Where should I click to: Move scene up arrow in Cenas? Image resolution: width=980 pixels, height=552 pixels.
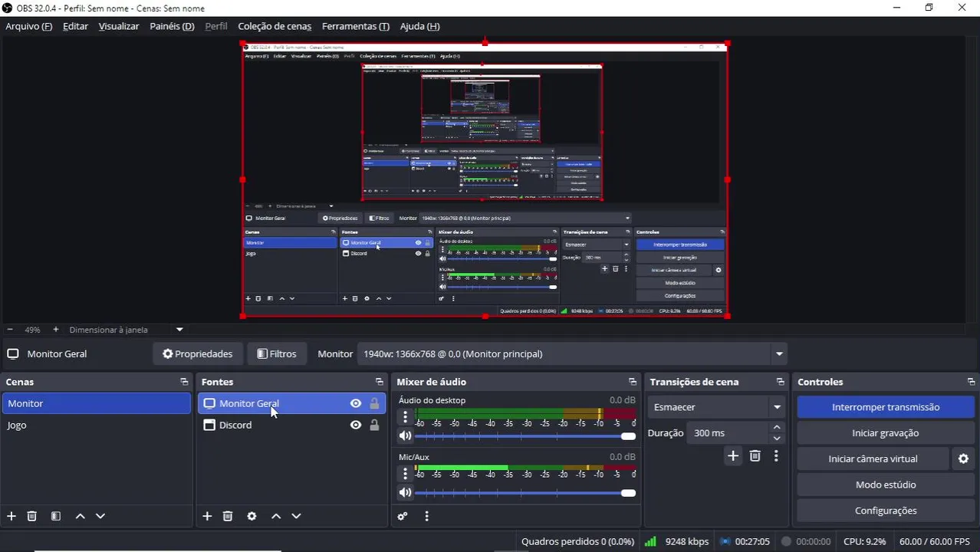[80, 516]
